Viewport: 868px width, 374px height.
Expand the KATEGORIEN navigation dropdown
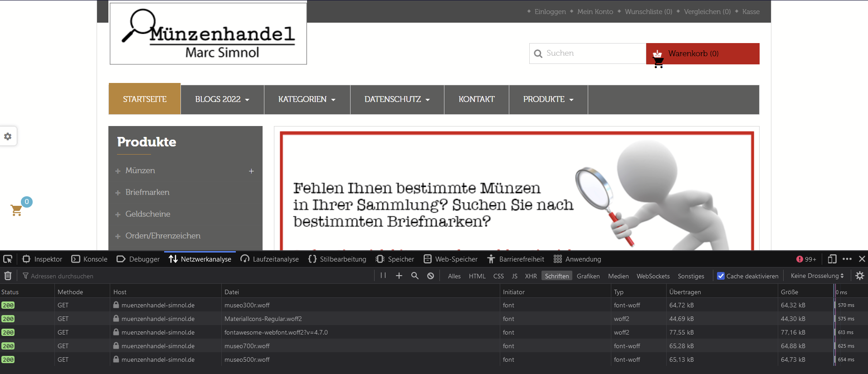[307, 99]
